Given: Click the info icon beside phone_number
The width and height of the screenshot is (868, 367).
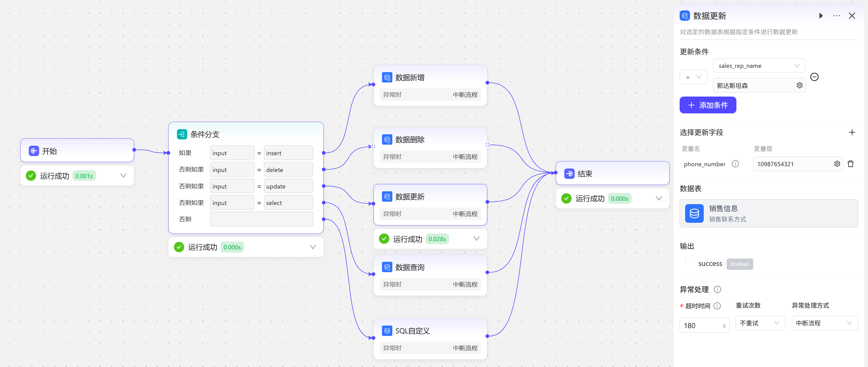Looking at the screenshot, I should tap(735, 164).
